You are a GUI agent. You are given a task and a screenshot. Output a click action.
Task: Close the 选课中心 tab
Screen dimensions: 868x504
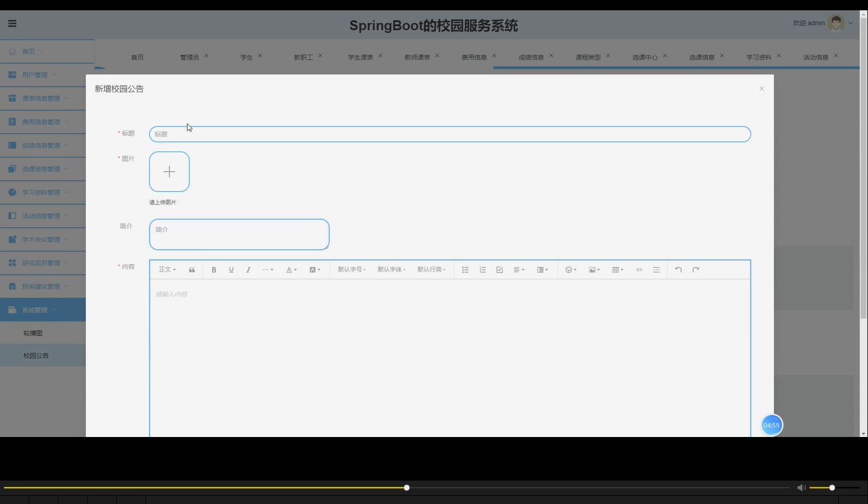tap(665, 56)
